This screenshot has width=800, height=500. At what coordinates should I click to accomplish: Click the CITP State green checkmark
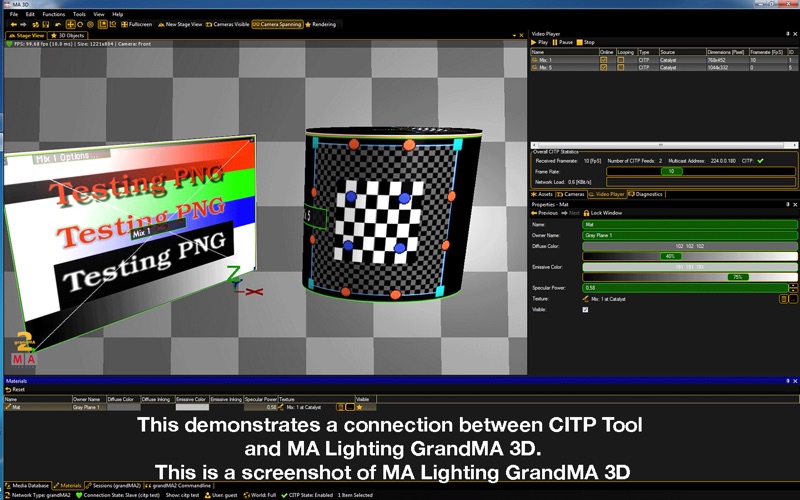[x=284, y=495]
